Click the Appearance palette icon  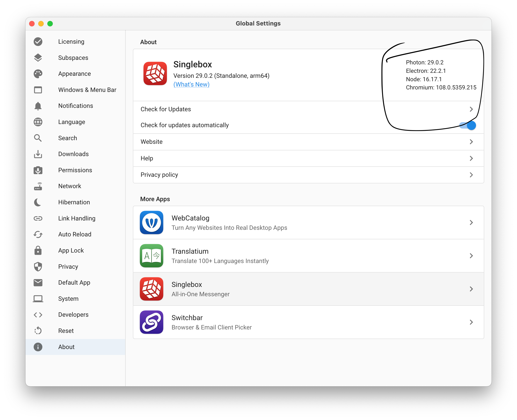tap(38, 74)
